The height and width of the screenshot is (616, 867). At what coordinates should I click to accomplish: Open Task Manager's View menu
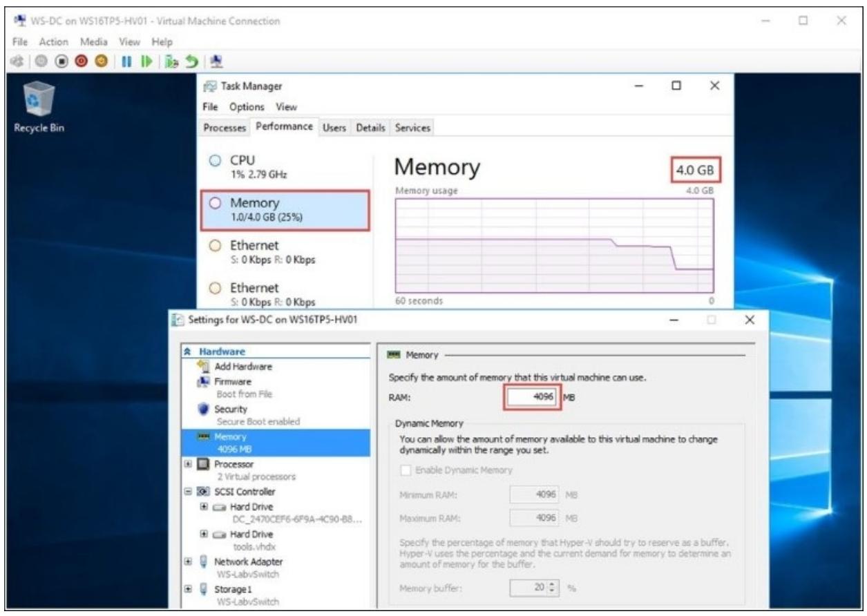pos(287,107)
